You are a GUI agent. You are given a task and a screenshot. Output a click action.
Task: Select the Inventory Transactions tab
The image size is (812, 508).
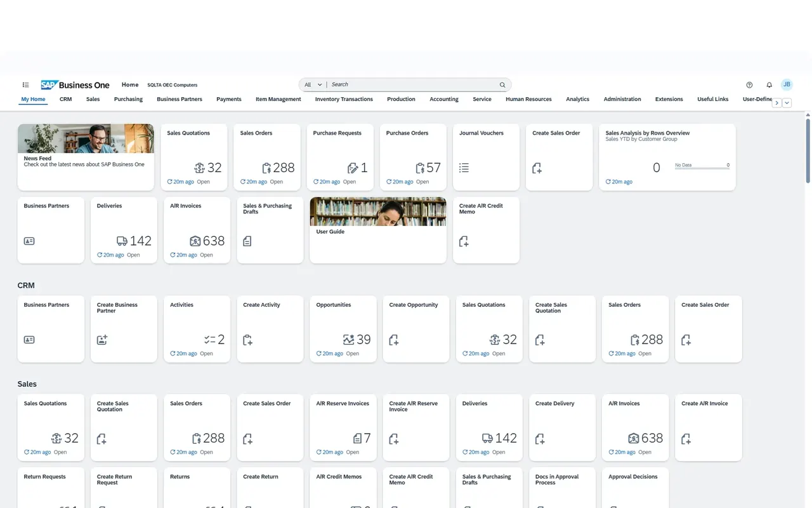tap(344, 99)
